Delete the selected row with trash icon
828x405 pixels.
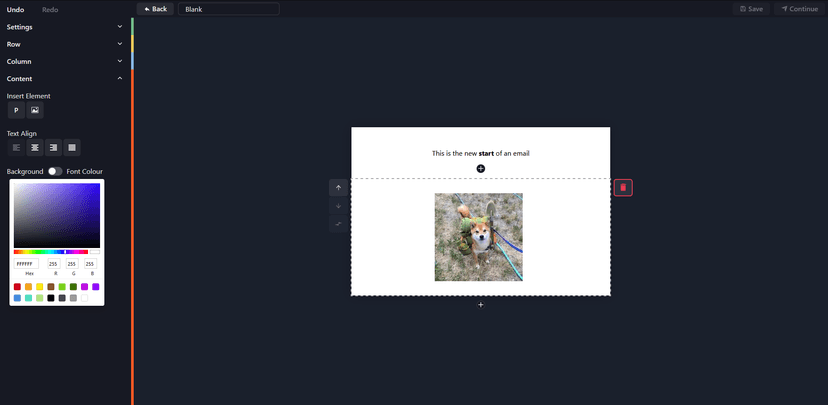(x=623, y=187)
